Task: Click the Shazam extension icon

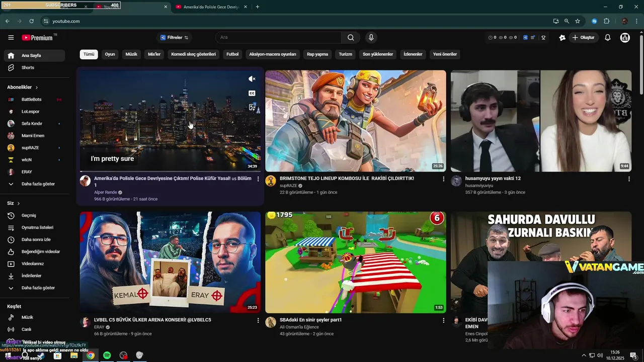Action: click(x=594, y=21)
